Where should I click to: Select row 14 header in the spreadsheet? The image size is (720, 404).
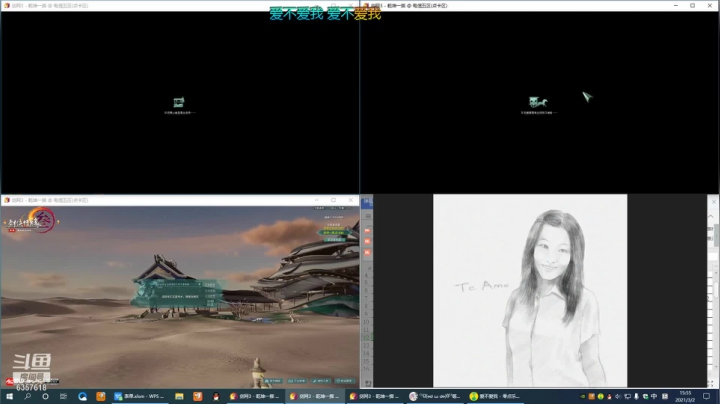pos(366,353)
